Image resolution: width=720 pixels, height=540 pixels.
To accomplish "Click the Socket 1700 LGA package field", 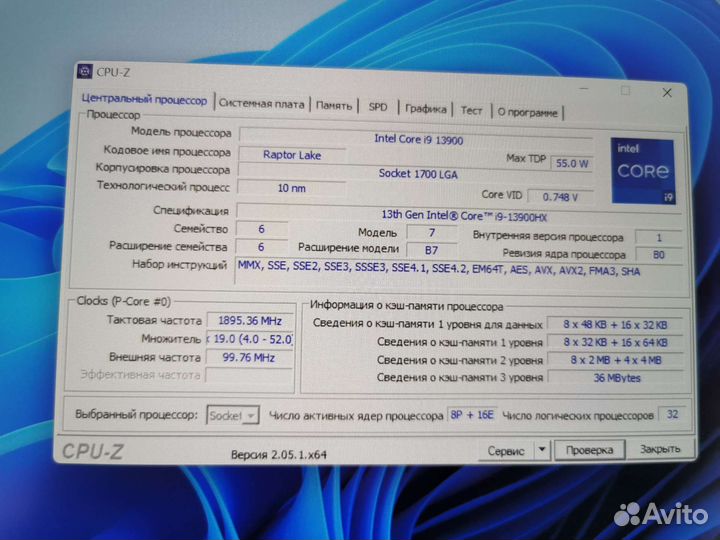I will click(x=416, y=174).
